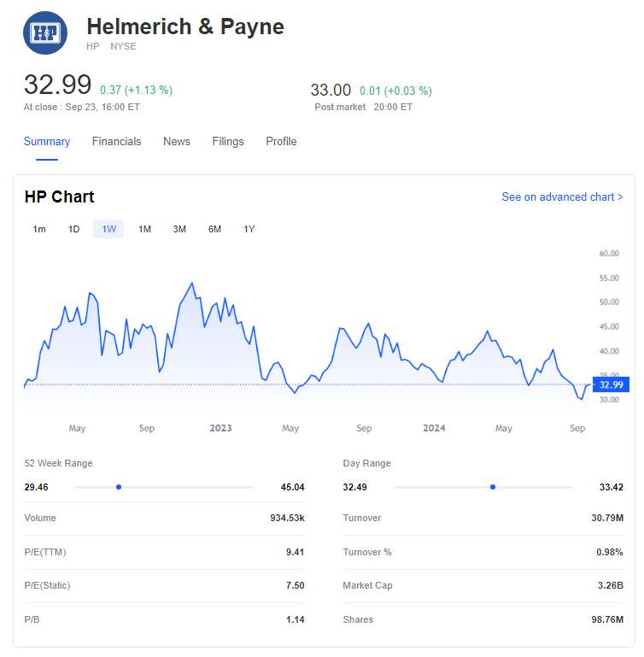Viewport: 644px width, 657px height.
Task: Select the 1D chart interval
Action: [74, 229]
